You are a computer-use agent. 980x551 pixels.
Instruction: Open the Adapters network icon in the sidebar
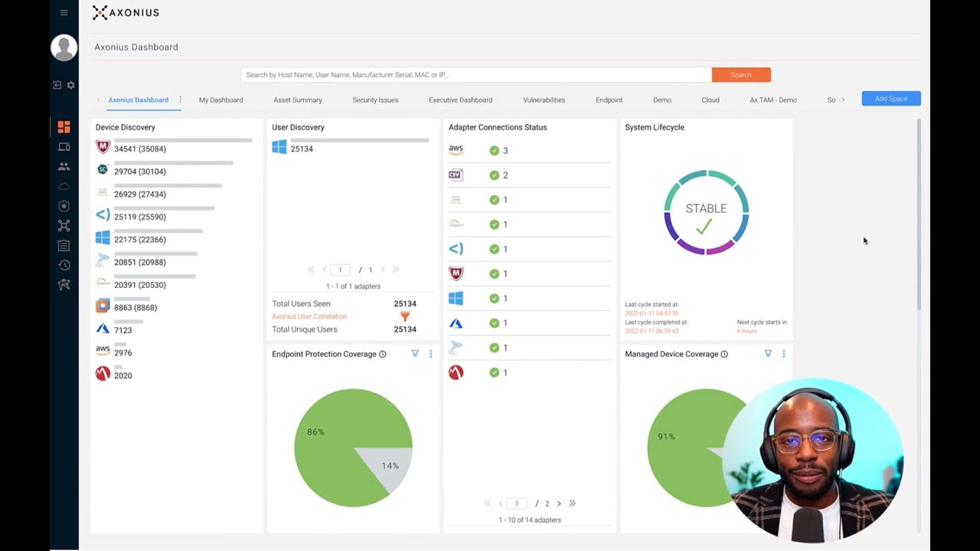click(x=64, y=226)
